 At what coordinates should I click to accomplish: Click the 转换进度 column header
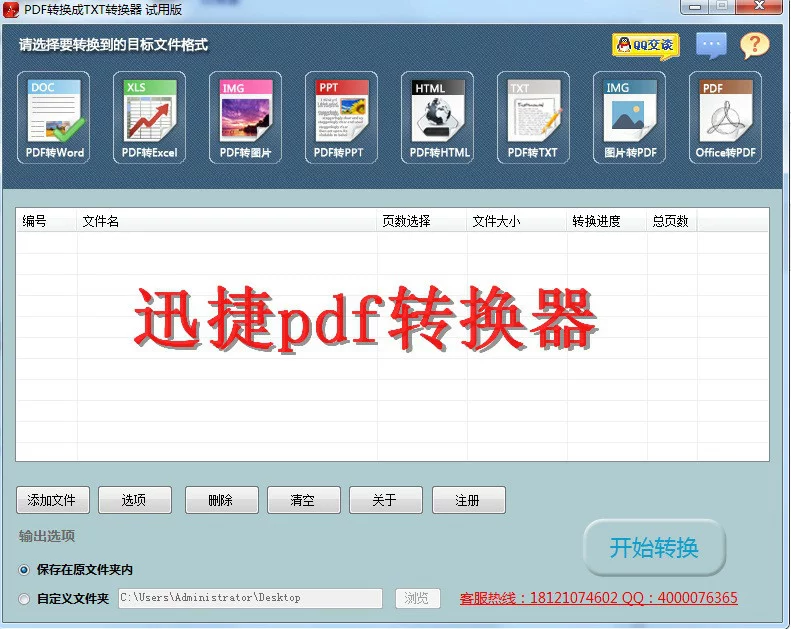[607, 221]
